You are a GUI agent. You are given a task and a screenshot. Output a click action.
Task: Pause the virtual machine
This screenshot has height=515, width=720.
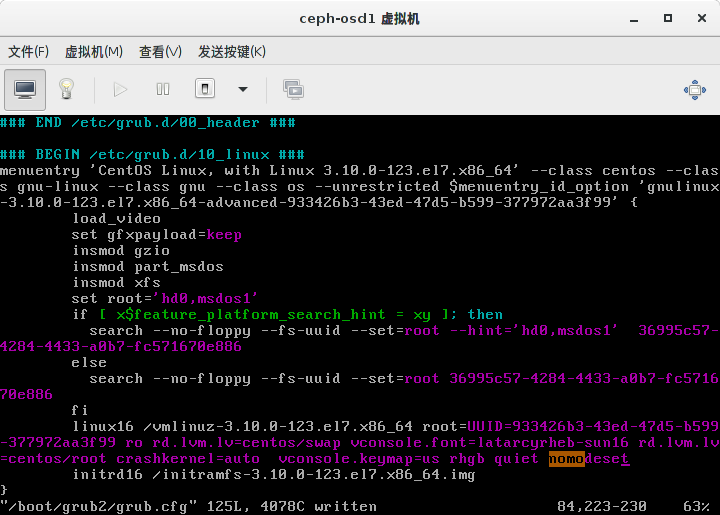click(163, 89)
